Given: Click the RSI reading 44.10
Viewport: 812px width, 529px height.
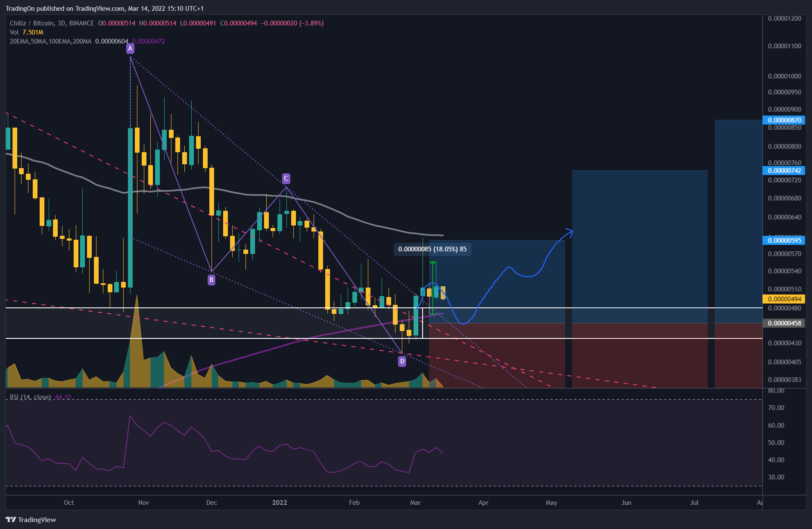Looking at the screenshot, I should point(63,397).
